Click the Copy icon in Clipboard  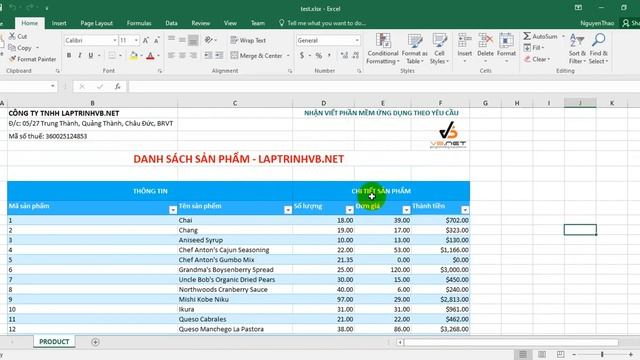(x=12, y=48)
